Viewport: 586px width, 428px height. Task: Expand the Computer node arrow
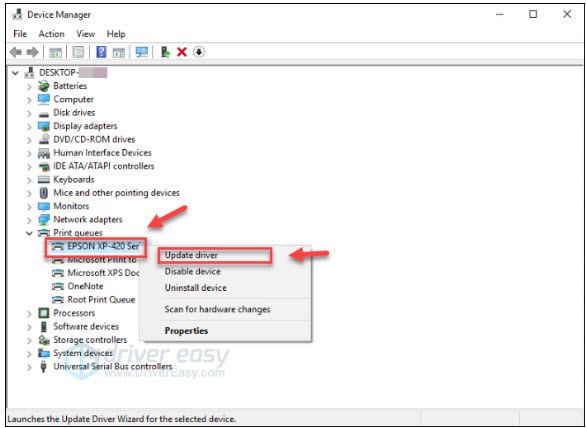[x=29, y=100]
